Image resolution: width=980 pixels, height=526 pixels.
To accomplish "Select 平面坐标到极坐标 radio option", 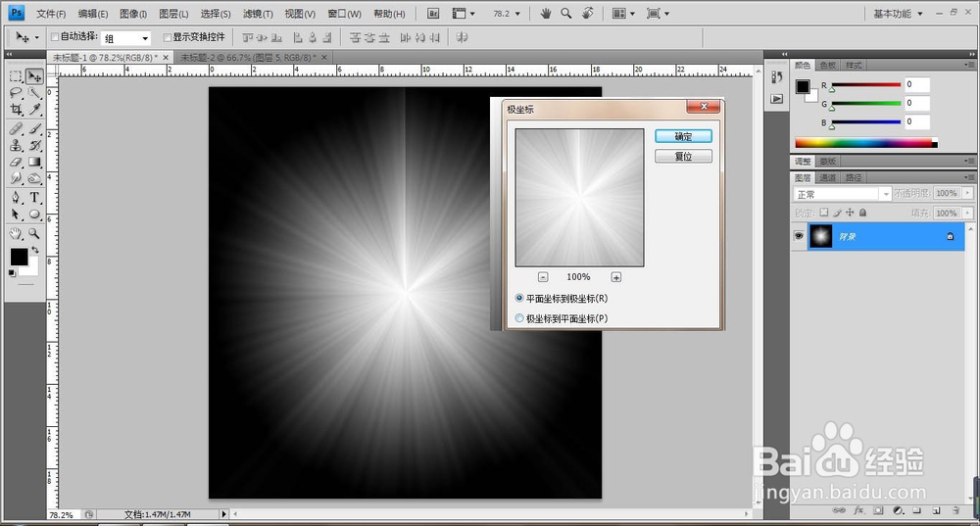I will tap(518, 298).
